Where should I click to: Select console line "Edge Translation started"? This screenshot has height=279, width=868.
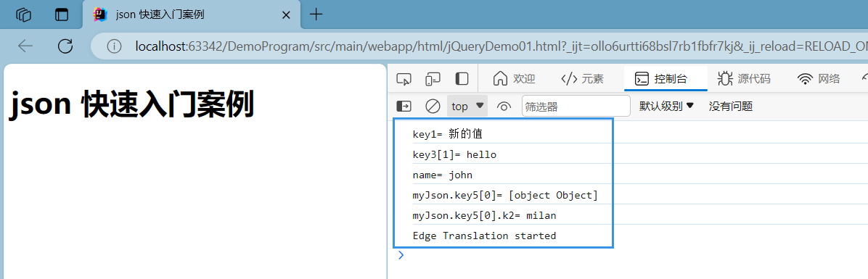pyautogui.click(x=484, y=236)
